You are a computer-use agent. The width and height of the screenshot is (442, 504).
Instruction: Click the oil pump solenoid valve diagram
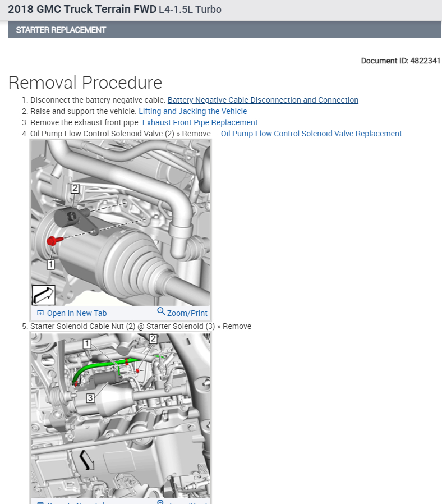pos(121,222)
